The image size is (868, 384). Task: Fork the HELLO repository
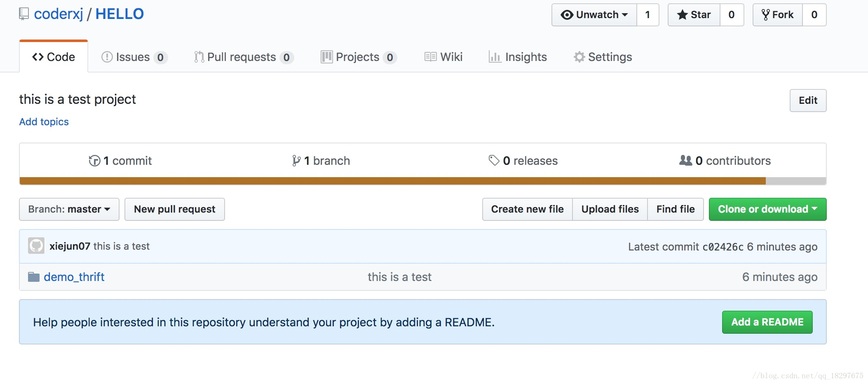pyautogui.click(x=778, y=15)
